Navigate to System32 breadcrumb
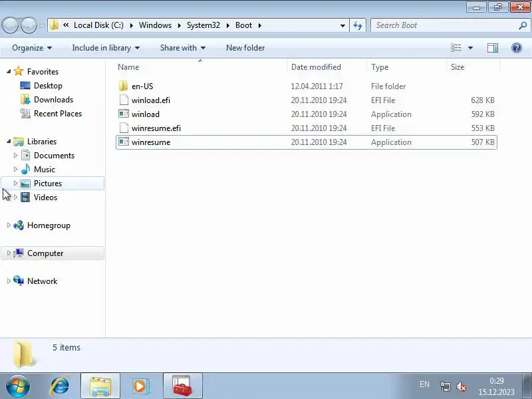 (x=203, y=25)
